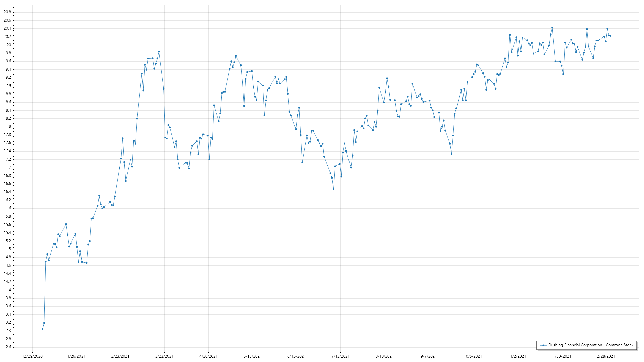Click the 12.6 y-axis value label
Viewport: 644px width, 362px height.
tap(7, 347)
